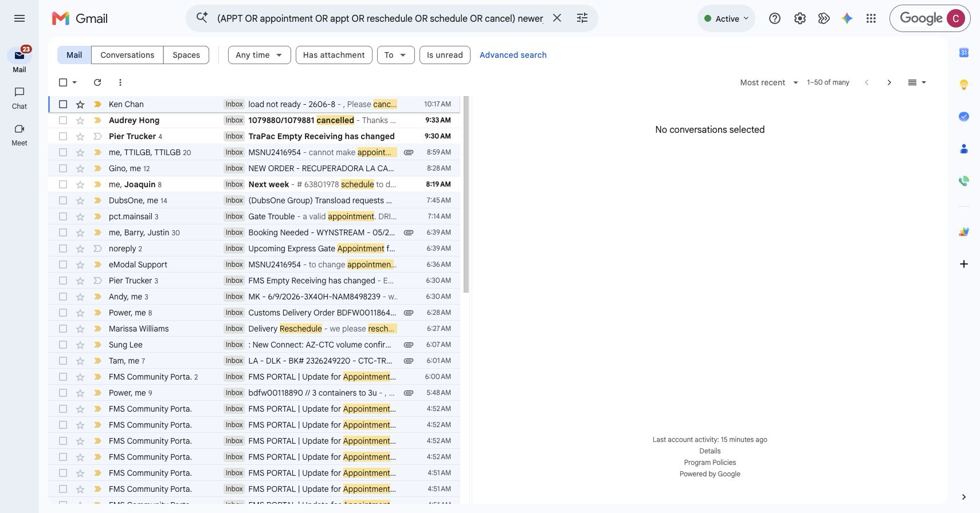Open the Most recent sort dropdown

(x=769, y=82)
